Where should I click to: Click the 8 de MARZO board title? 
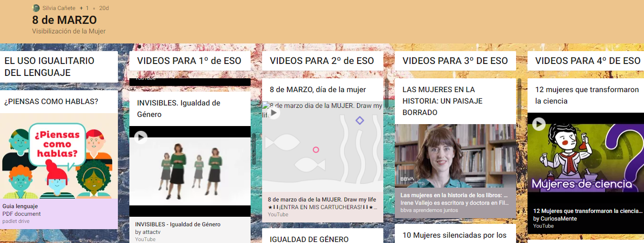64,20
